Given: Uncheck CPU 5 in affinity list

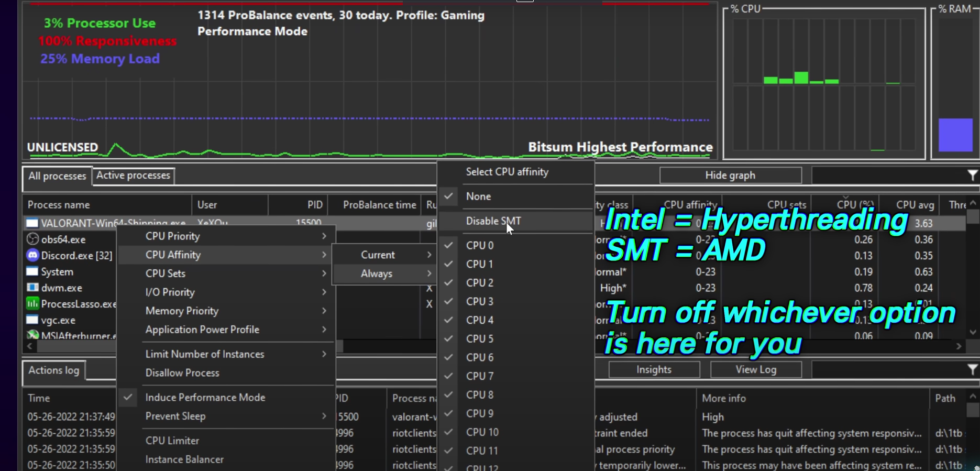Looking at the screenshot, I should click(x=516, y=339).
